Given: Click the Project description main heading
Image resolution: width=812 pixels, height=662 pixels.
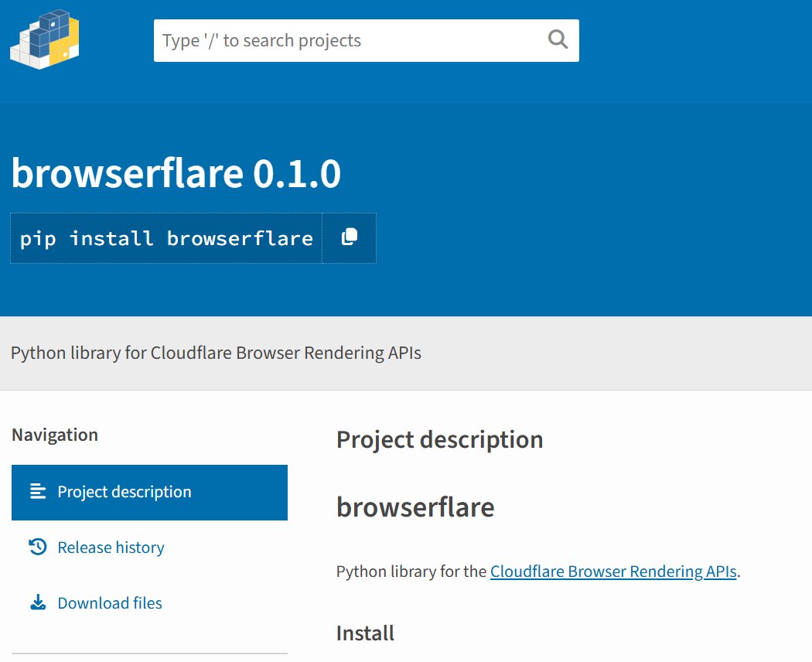Looking at the screenshot, I should tap(440, 440).
